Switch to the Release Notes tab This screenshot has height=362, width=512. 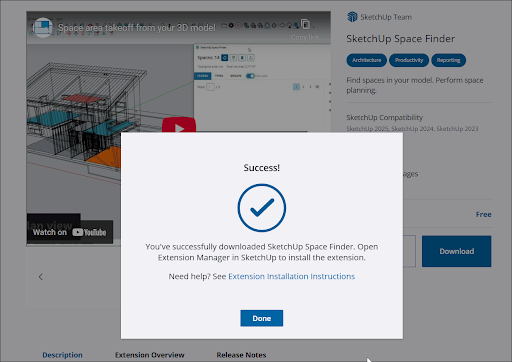tap(241, 355)
